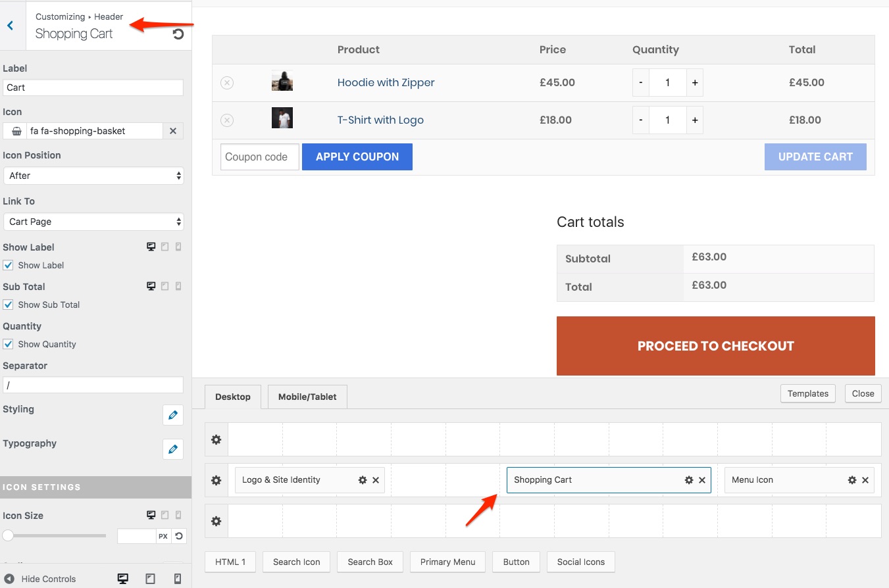Click the Coupon code input

pos(260,157)
